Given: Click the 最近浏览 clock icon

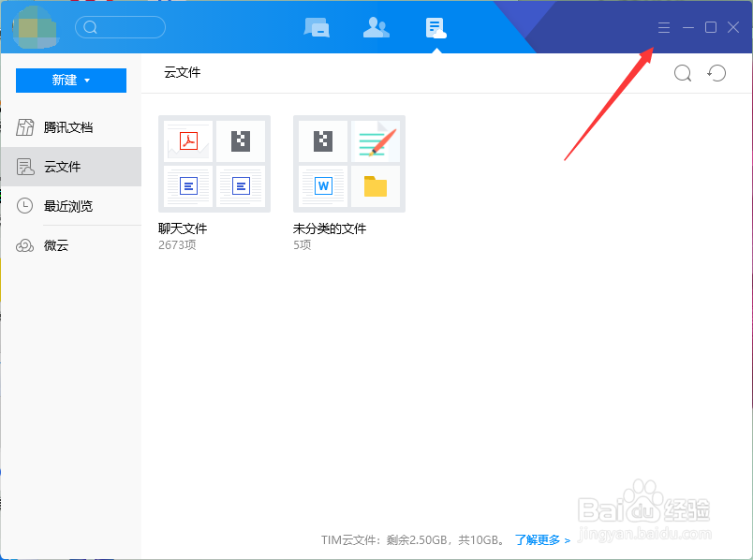Looking at the screenshot, I should (24, 206).
